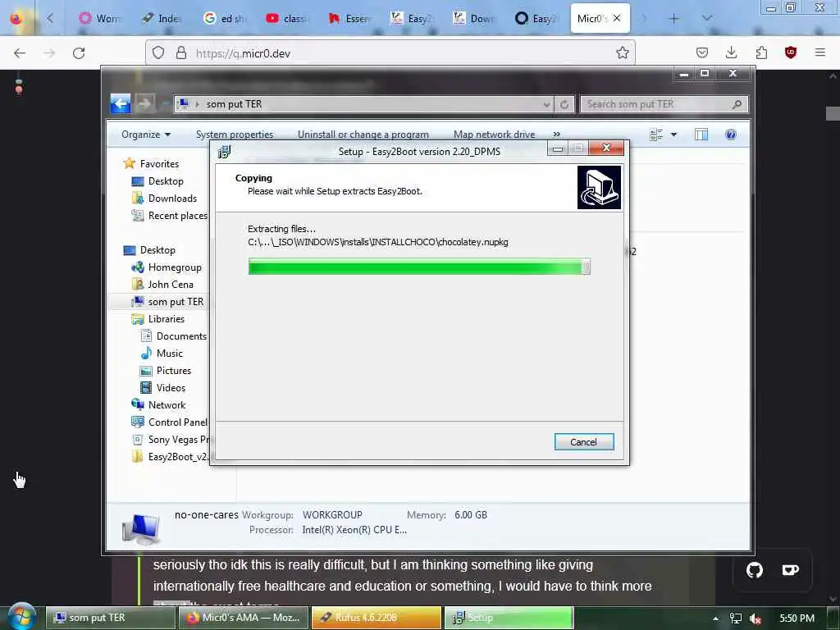Click the Easy2Boot setup progress bar
Screen dimensions: 840x630
[x=419, y=267]
